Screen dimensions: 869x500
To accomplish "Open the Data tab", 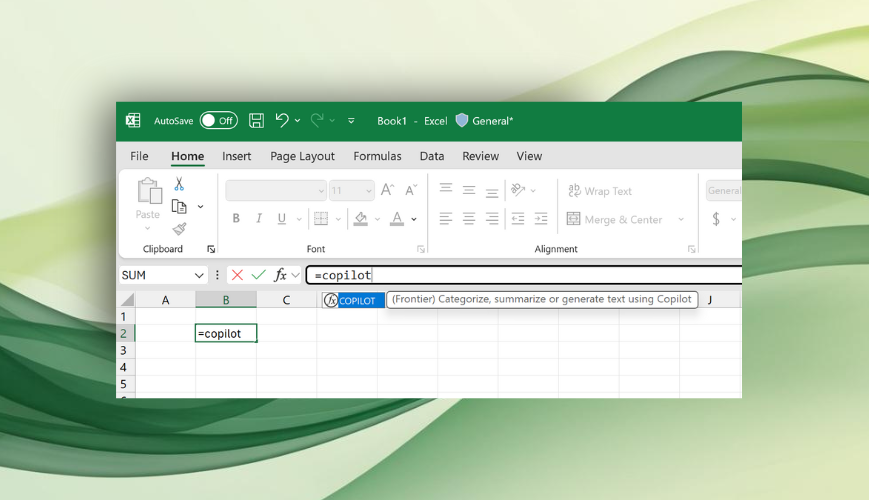I will click(432, 156).
